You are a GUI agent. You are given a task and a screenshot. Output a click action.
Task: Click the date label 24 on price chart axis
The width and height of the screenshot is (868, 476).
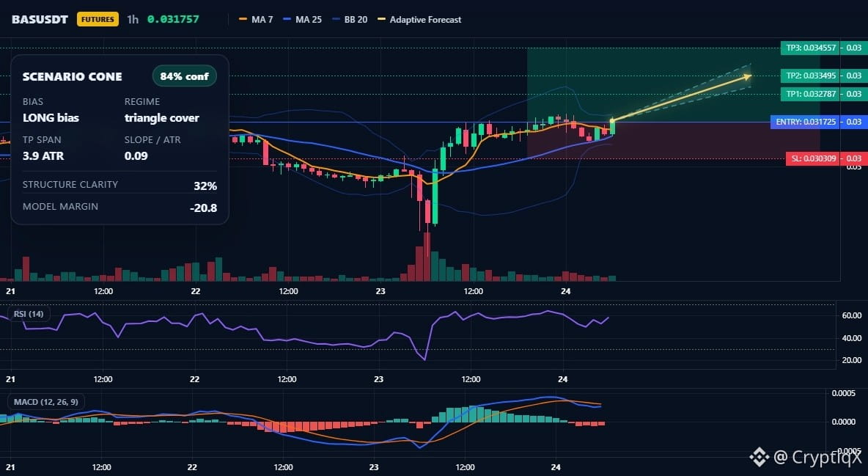pyautogui.click(x=565, y=291)
